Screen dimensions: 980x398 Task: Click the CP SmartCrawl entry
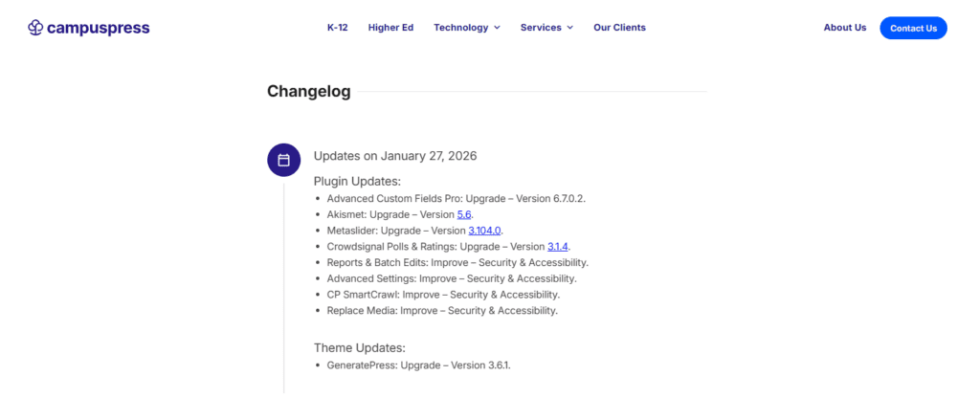[443, 295]
